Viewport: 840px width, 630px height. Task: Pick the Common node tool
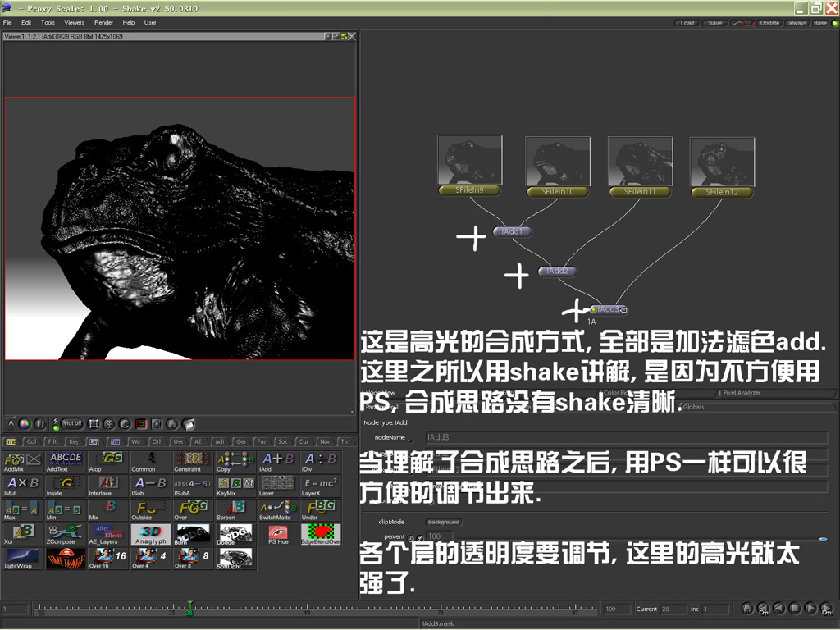pos(151,462)
